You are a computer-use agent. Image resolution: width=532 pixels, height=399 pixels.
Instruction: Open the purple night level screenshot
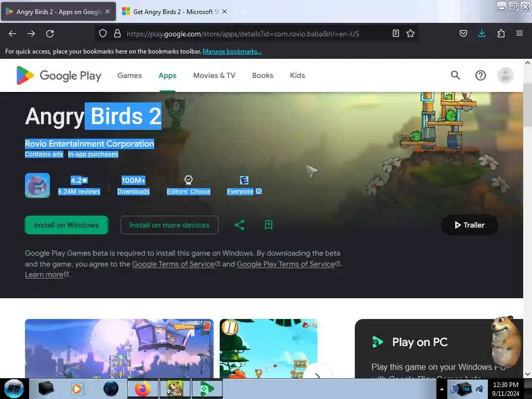coord(119,349)
